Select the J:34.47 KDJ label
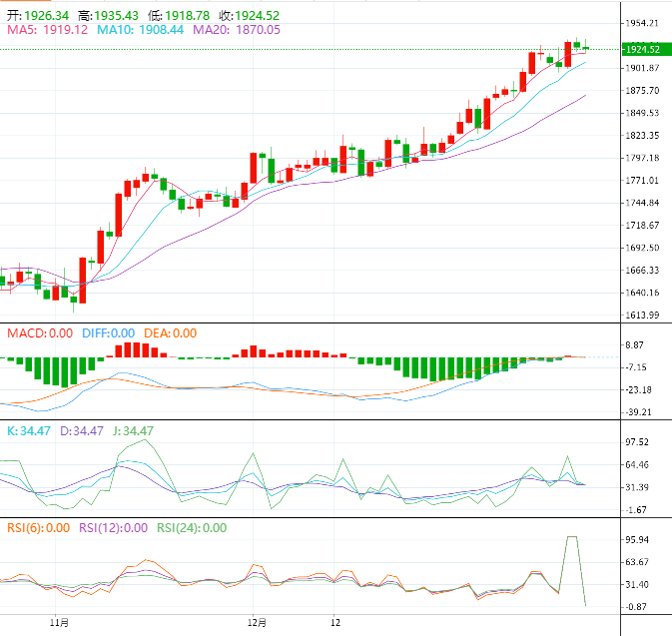 coord(133,431)
